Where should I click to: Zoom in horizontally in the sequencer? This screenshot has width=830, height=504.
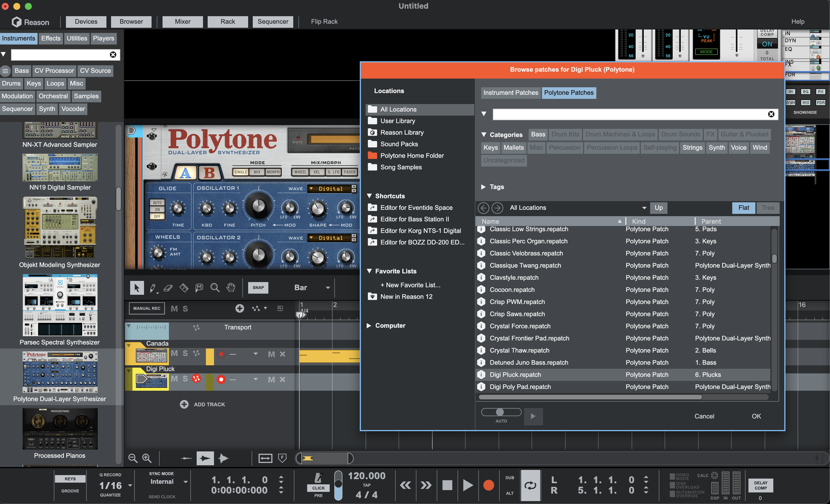coord(147,458)
